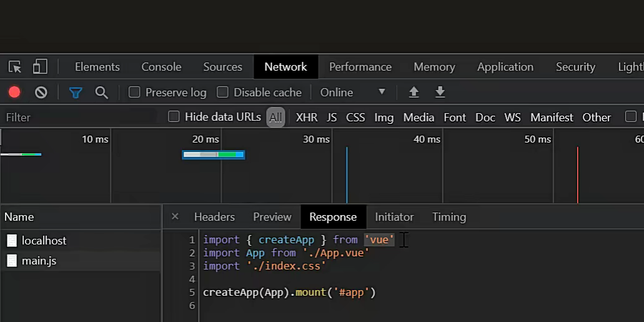Switch to the Console tab
The width and height of the screenshot is (644, 322).
point(161,67)
